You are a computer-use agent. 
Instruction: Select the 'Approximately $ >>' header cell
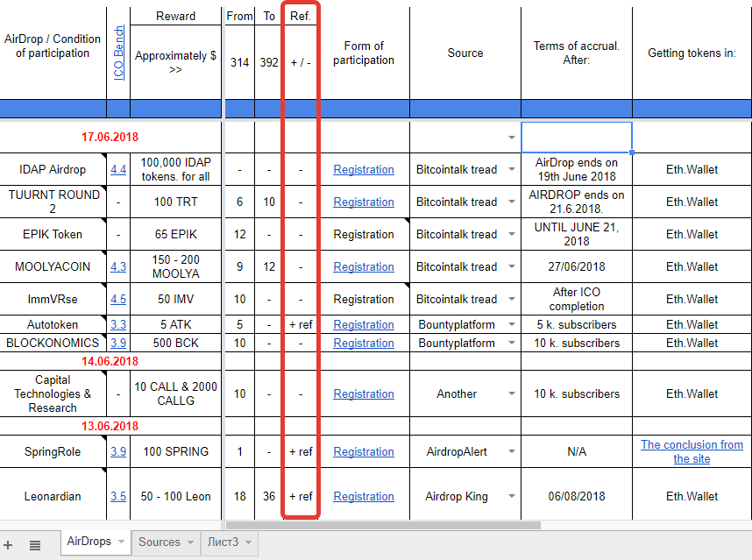click(x=175, y=62)
